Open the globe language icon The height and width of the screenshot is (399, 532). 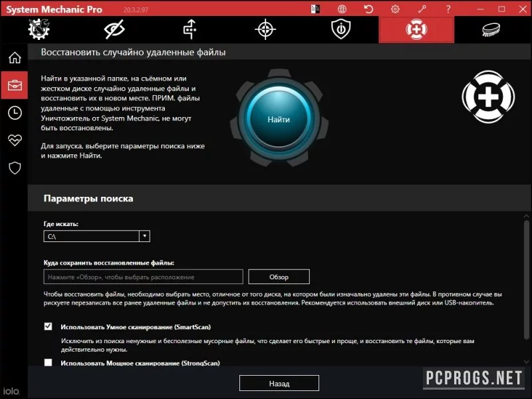click(342, 9)
